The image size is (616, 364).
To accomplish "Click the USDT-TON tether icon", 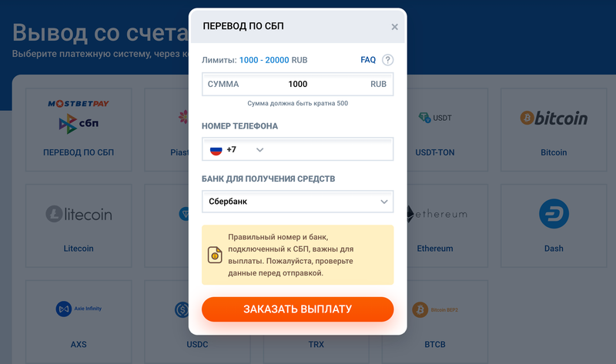I will tap(435, 118).
